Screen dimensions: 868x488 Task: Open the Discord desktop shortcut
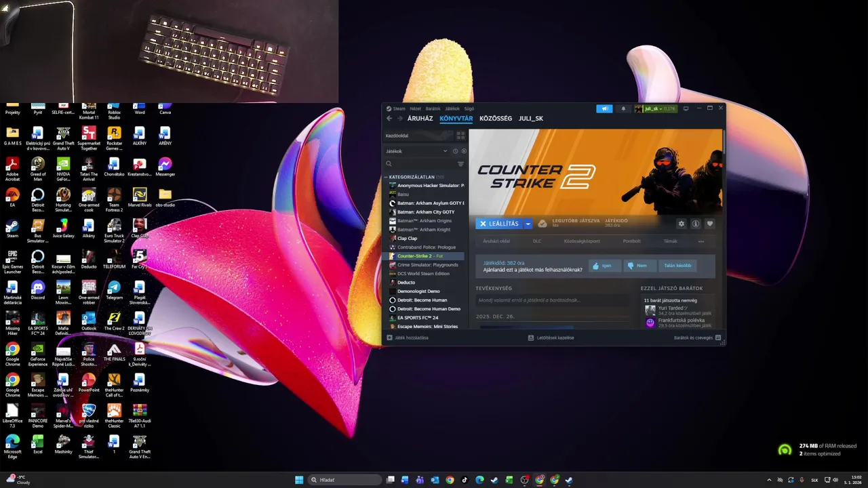(38, 290)
